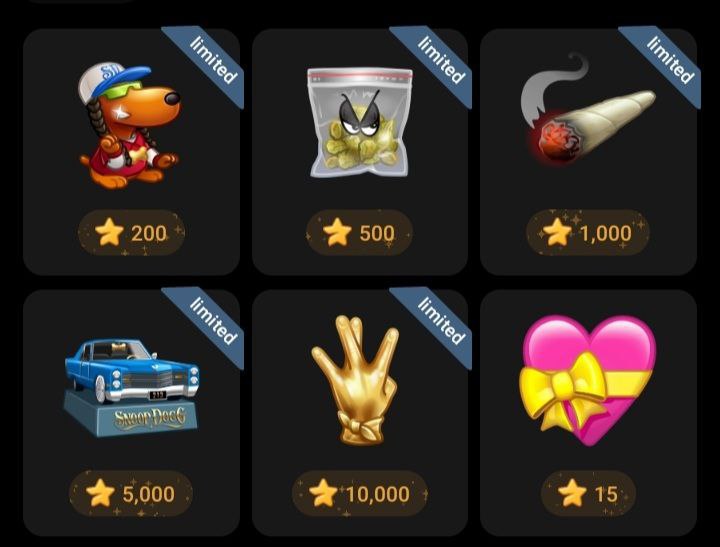Click the star icon beside 200 price
The image size is (720, 547).
coord(109,232)
